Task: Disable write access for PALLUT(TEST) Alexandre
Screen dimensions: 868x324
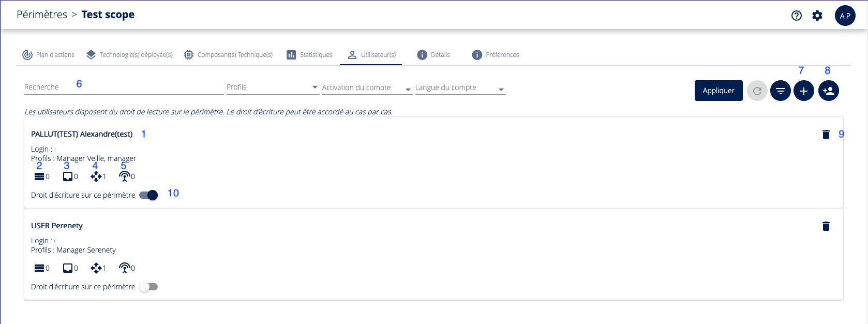Action: [149, 195]
